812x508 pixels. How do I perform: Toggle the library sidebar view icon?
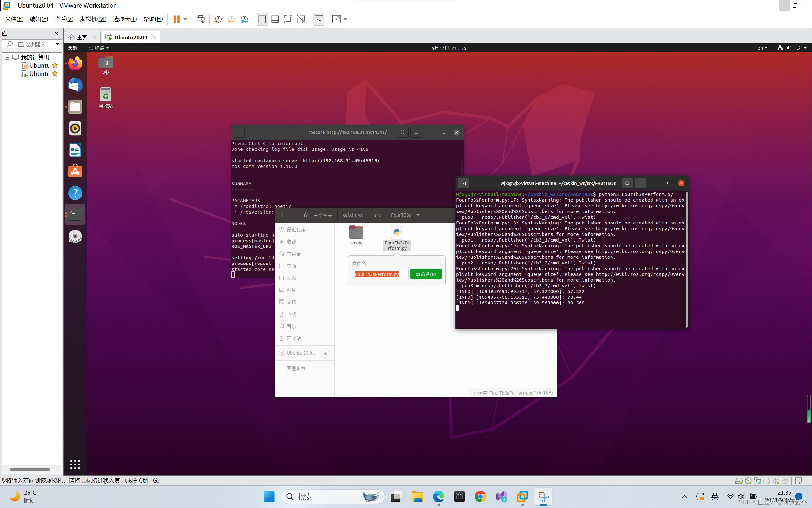(262, 19)
